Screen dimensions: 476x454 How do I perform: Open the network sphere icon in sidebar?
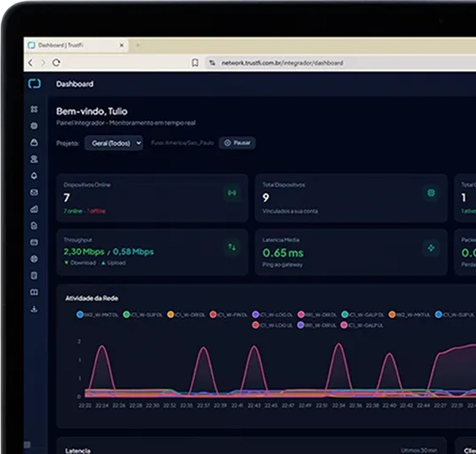(35, 259)
